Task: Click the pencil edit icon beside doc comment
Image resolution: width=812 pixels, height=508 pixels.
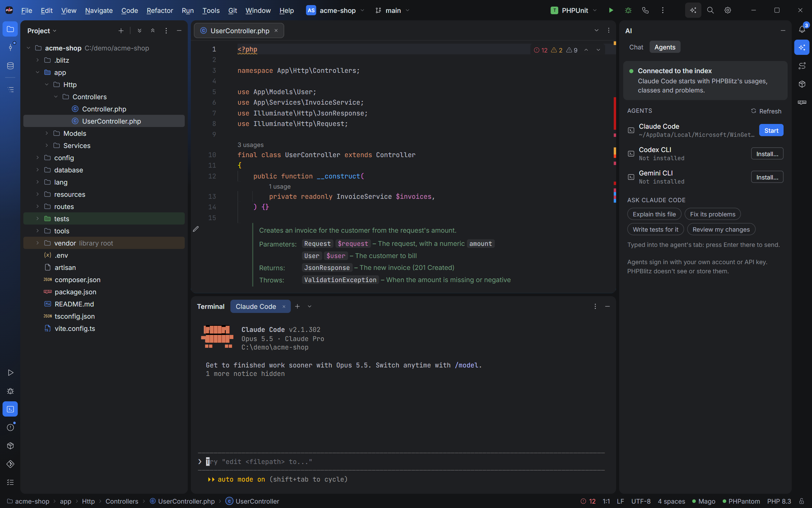Action: click(x=196, y=229)
